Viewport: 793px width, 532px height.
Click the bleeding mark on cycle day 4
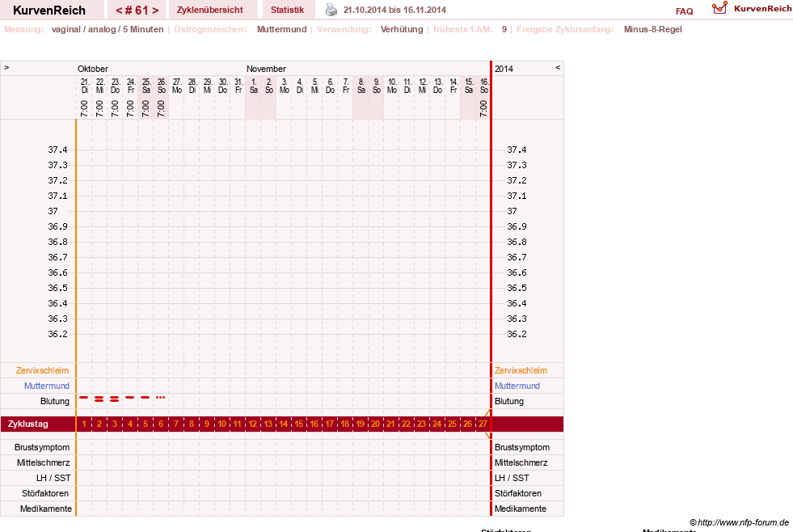pyautogui.click(x=130, y=398)
